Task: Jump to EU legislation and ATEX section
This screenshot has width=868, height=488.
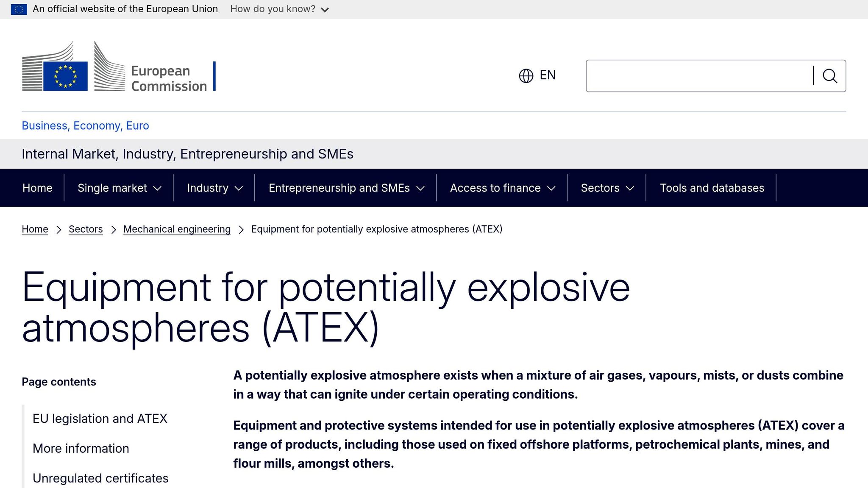Action: [100, 419]
